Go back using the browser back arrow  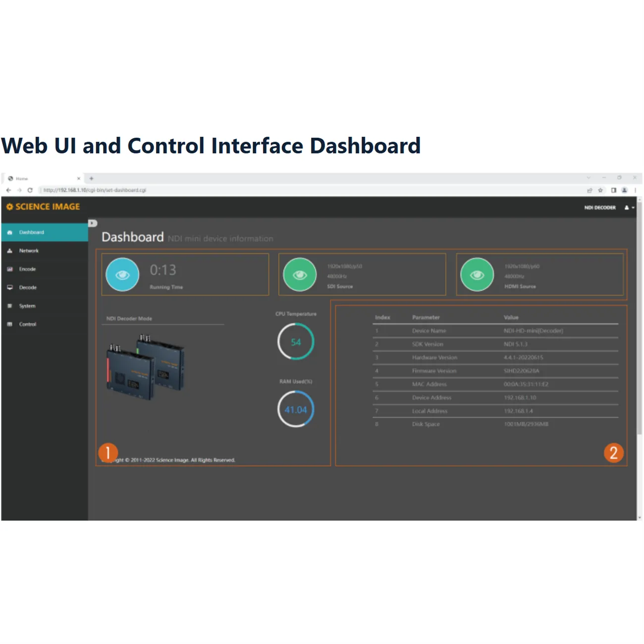tap(8, 190)
